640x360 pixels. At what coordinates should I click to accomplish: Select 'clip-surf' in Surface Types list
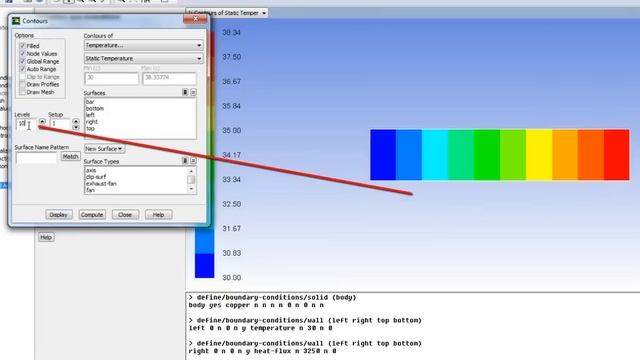[96, 177]
